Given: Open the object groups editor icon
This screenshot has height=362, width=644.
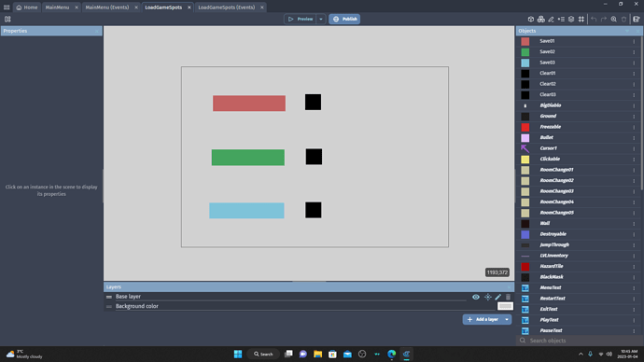Looking at the screenshot, I should point(541,20).
